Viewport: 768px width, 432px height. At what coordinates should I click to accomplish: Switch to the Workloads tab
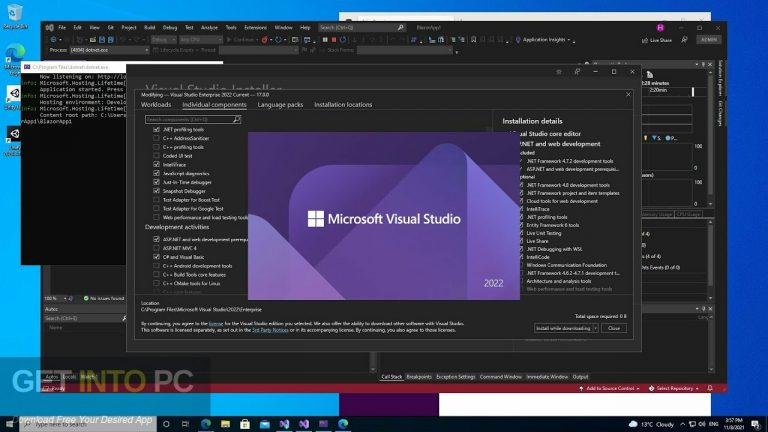point(156,105)
